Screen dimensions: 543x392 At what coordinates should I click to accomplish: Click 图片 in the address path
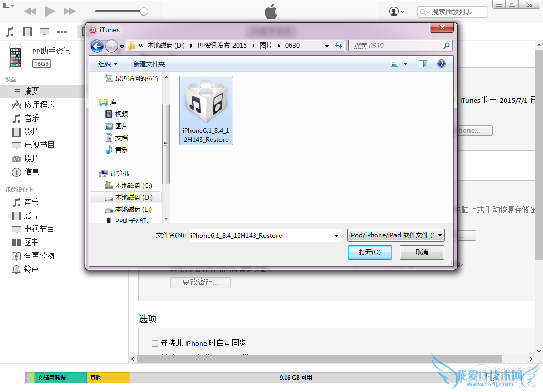click(x=266, y=46)
